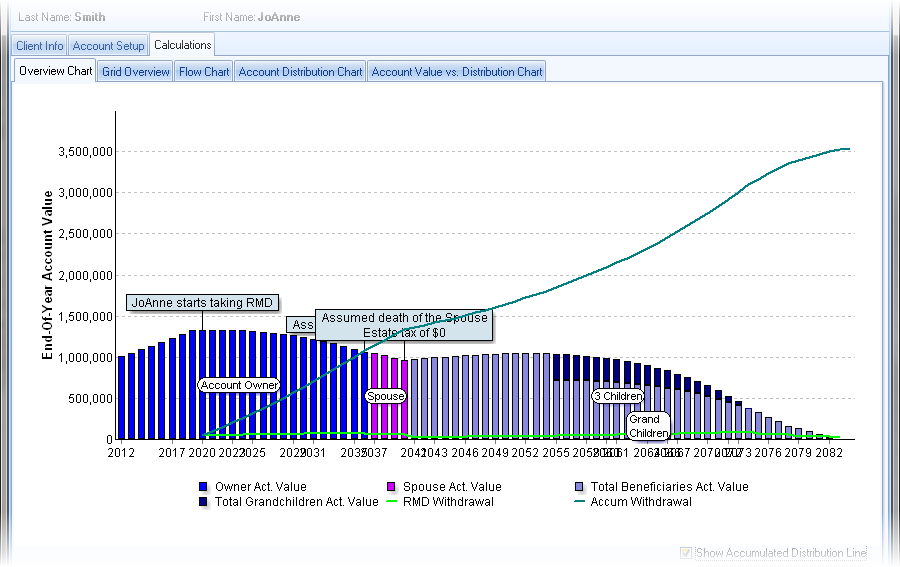Switch to Grid Overview tab
Image resolution: width=900 pixels, height=567 pixels.
135,72
